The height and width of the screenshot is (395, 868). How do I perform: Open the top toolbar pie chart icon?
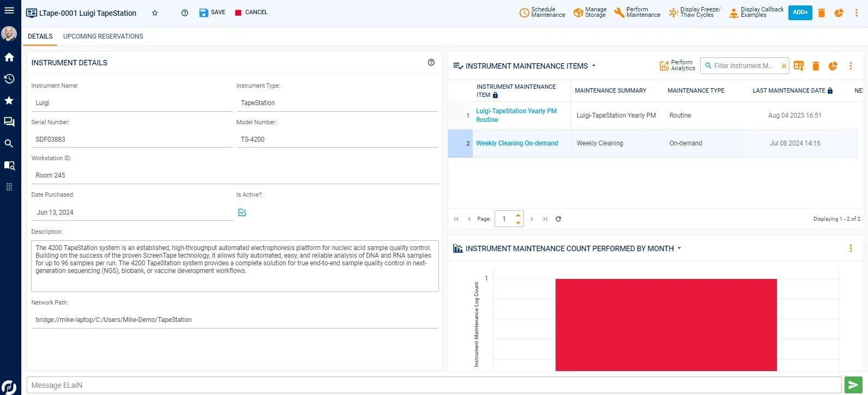click(839, 13)
